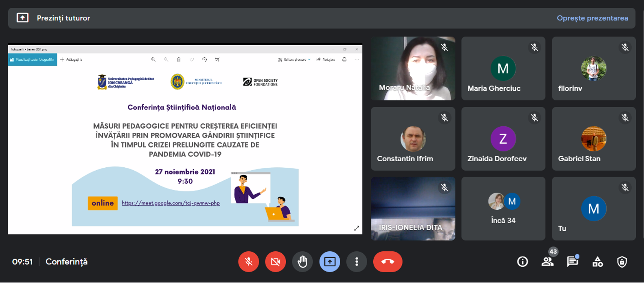The image size is (644, 283).
Task: Turn on the camera in call controls
Action: [275, 261]
